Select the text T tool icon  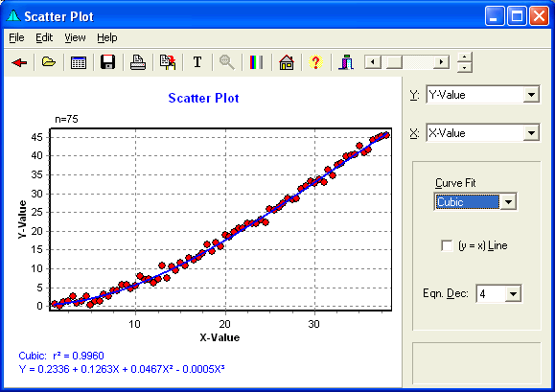[197, 62]
